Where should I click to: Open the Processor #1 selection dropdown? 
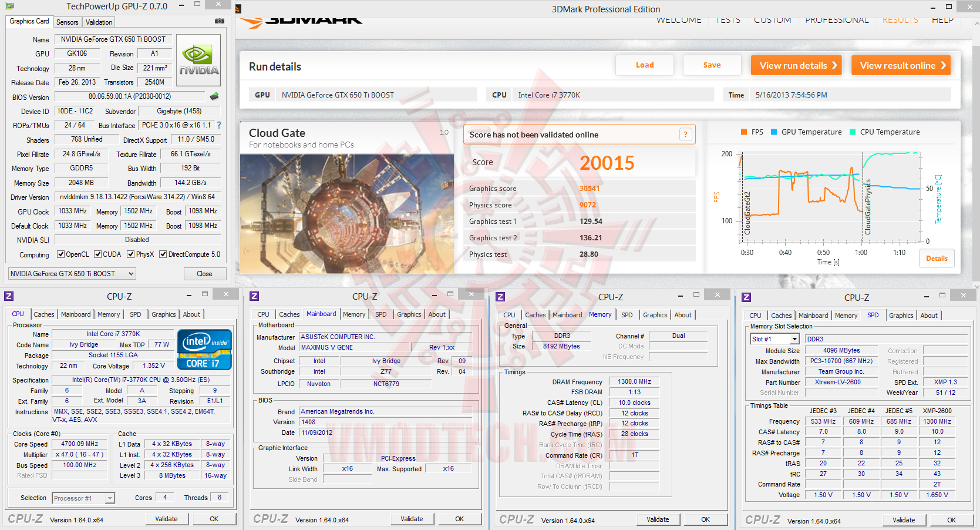point(83,498)
